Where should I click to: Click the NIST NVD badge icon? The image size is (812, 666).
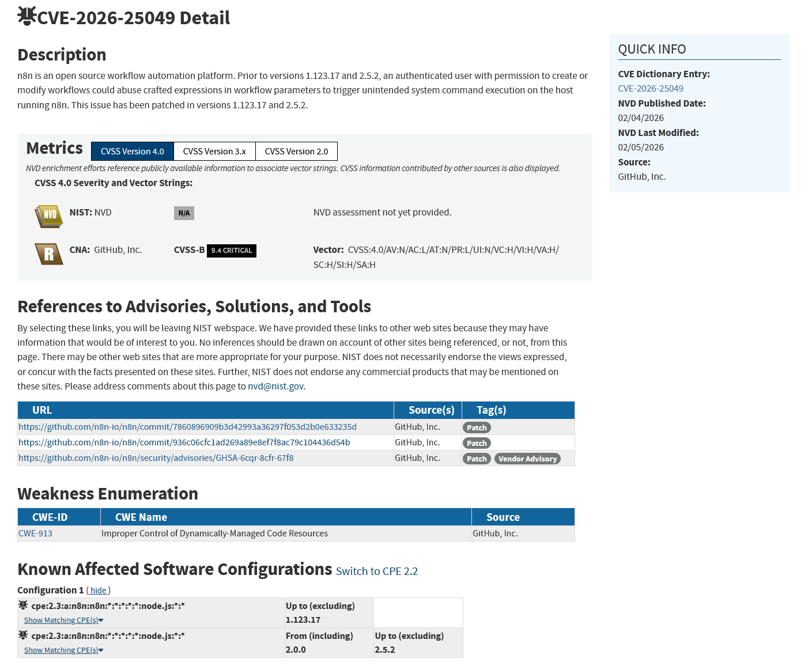pos(49,216)
